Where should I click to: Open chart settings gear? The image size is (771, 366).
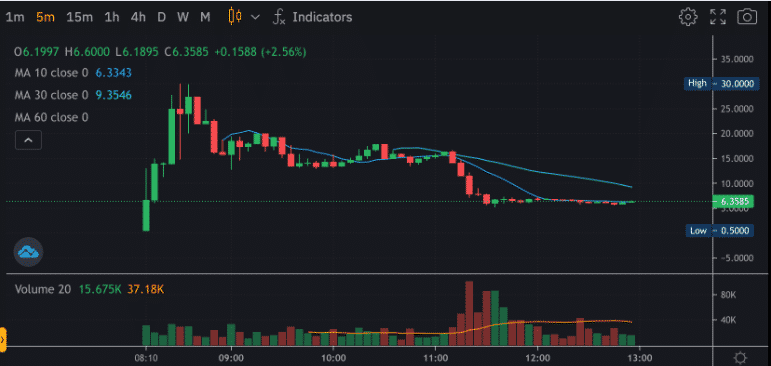(688, 17)
